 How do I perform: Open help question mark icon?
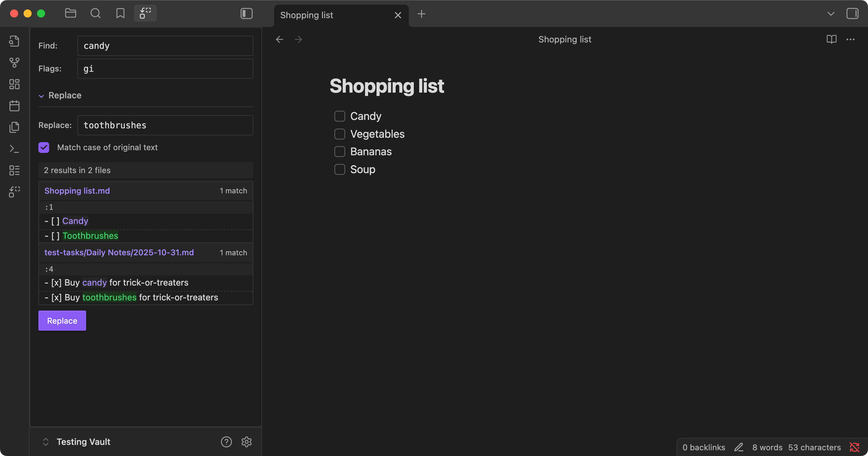[226, 442]
